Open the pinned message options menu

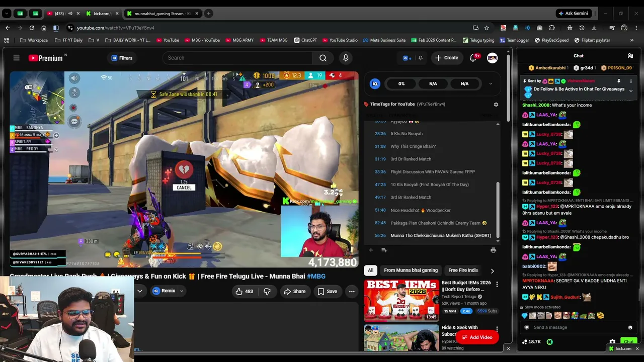[631, 81]
